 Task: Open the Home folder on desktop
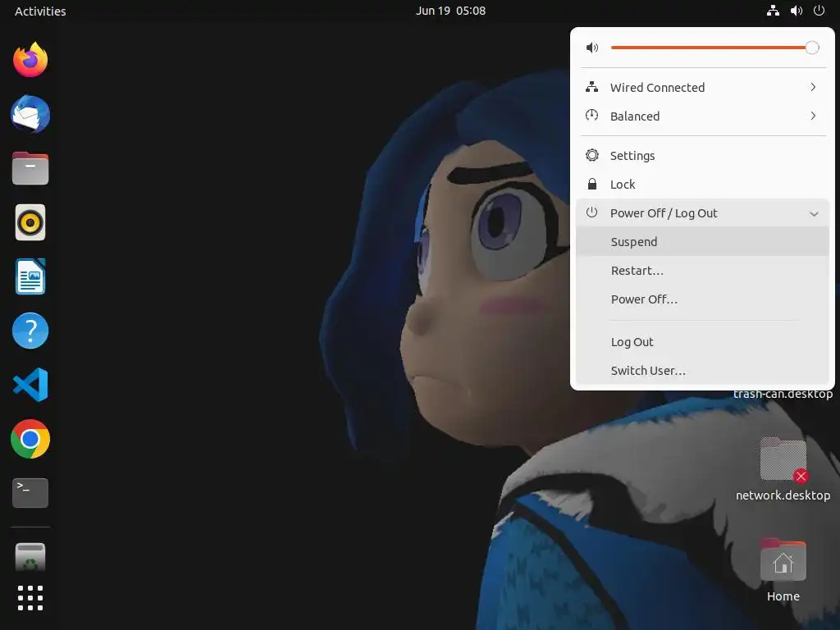(x=783, y=560)
